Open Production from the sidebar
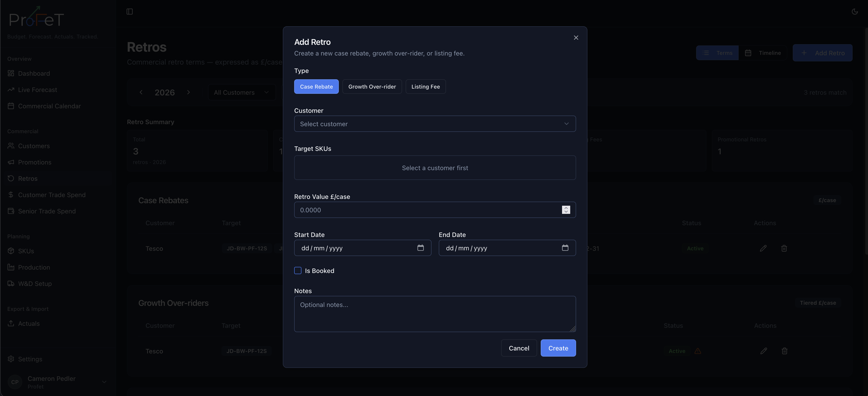This screenshot has height=396, width=868. [34, 267]
